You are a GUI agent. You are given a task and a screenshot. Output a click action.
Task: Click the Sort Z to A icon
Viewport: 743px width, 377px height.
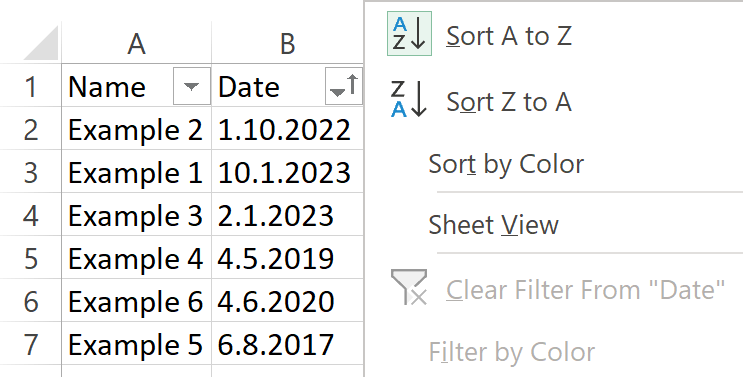click(408, 99)
